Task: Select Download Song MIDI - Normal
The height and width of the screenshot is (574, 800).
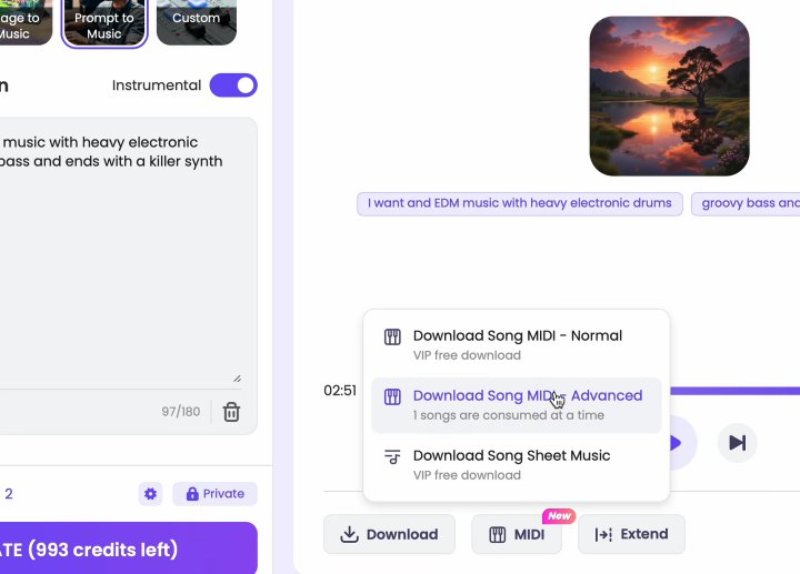Action: point(516,345)
